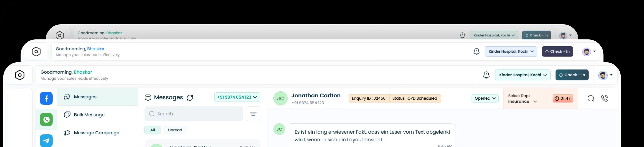Image resolution: width=644 pixels, height=147 pixels.
Task: Click into the messages Search field
Action: click(194, 114)
